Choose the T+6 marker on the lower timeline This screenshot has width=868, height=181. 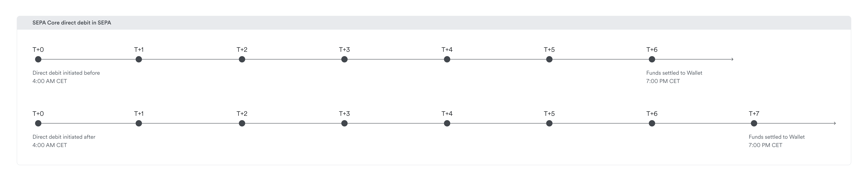652,123
